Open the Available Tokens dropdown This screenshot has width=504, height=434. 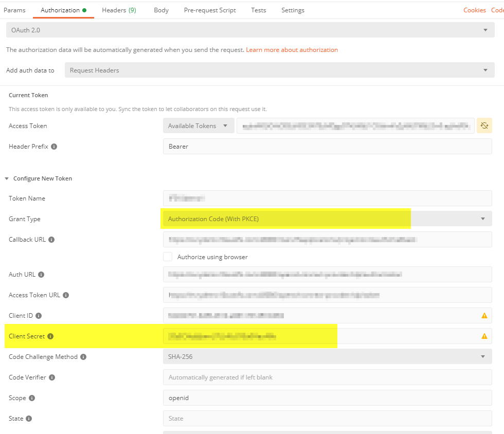coord(198,125)
